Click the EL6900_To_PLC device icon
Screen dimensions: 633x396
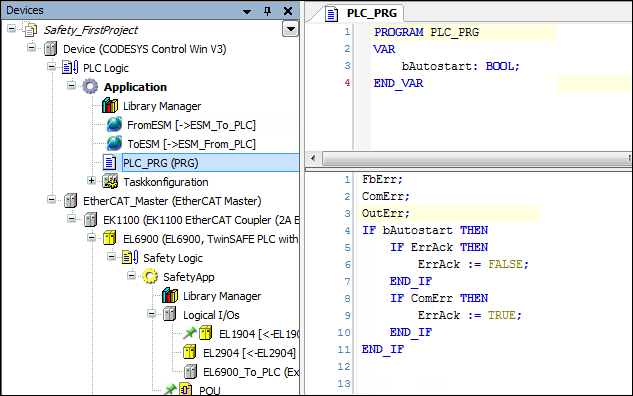coord(190,371)
